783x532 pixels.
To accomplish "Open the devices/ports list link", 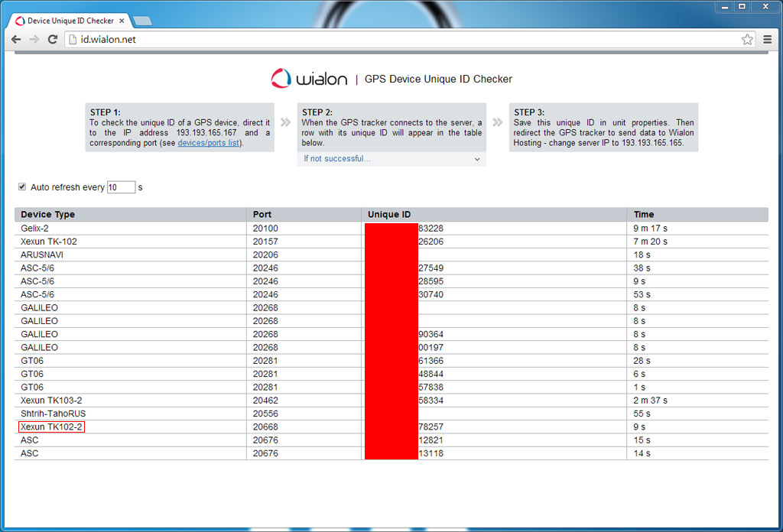I will pos(208,143).
